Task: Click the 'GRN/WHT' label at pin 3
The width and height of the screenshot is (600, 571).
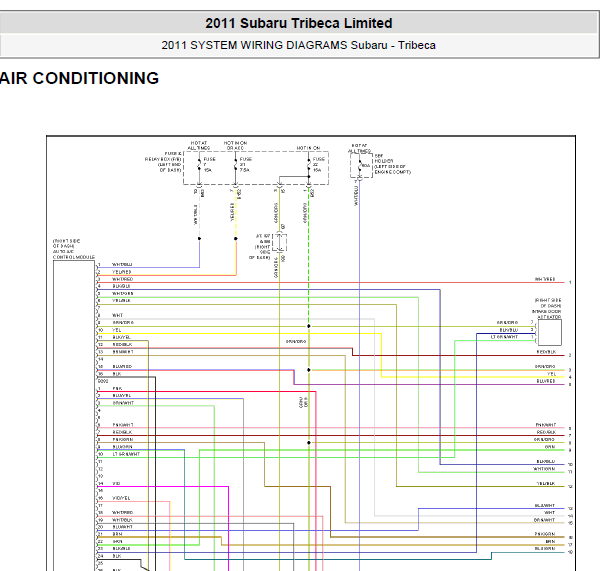Action: tap(123, 403)
